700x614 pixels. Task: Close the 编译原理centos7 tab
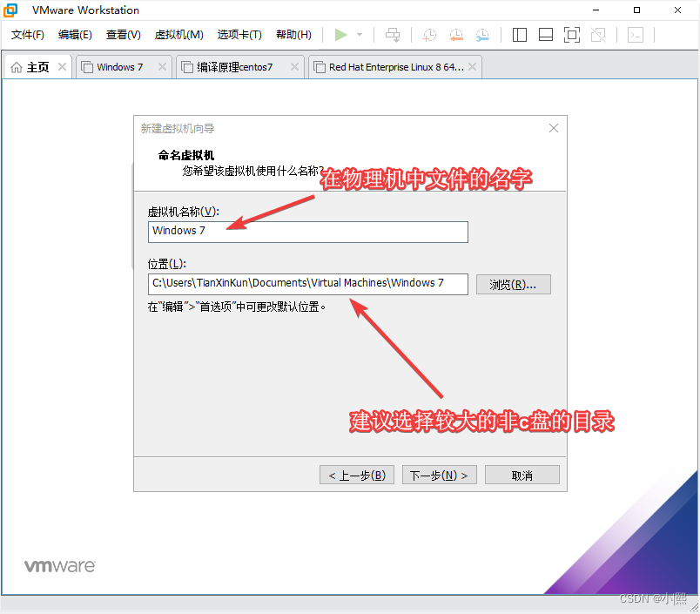pos(294,67)
